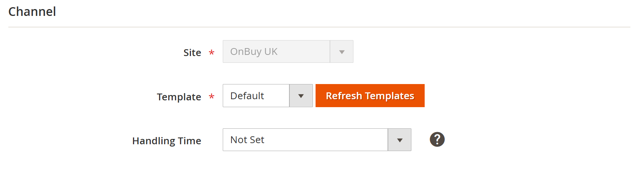The height and width of the screenshot is (184, 644).
Task: Click the Handling Time help question mark icon
Action: click(x=437, y=139)
